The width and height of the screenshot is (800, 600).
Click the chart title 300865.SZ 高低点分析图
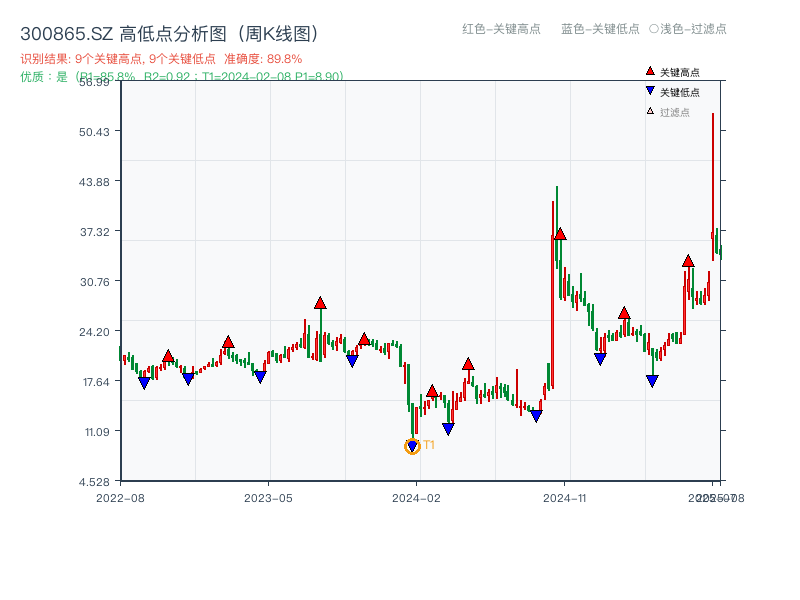[x=169, y=34]
